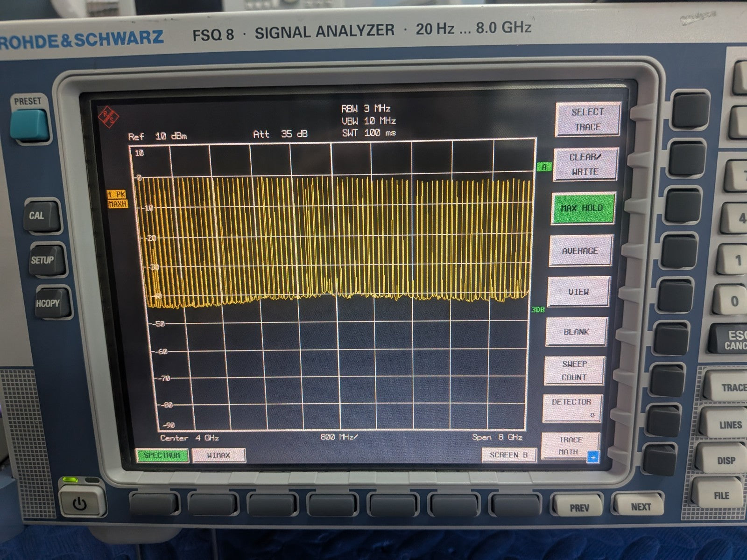Hit the blue PRESET hardware key

point(29,125)
